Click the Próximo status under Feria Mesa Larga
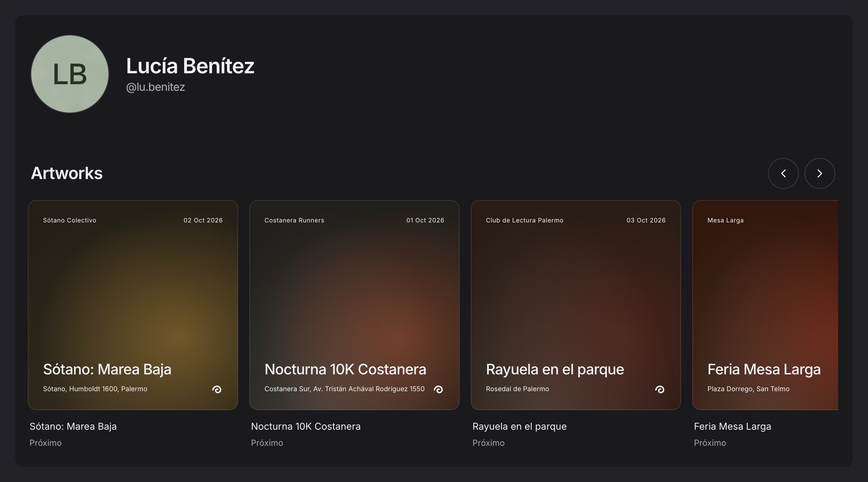Image resolution: width=868 pixels, height=482 pixels. click(710, 443)
